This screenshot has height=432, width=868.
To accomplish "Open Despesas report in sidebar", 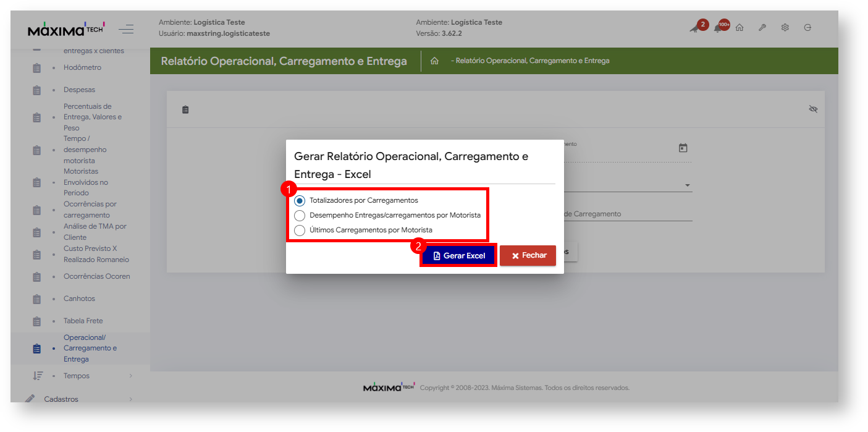I will [x=79, y=90].
